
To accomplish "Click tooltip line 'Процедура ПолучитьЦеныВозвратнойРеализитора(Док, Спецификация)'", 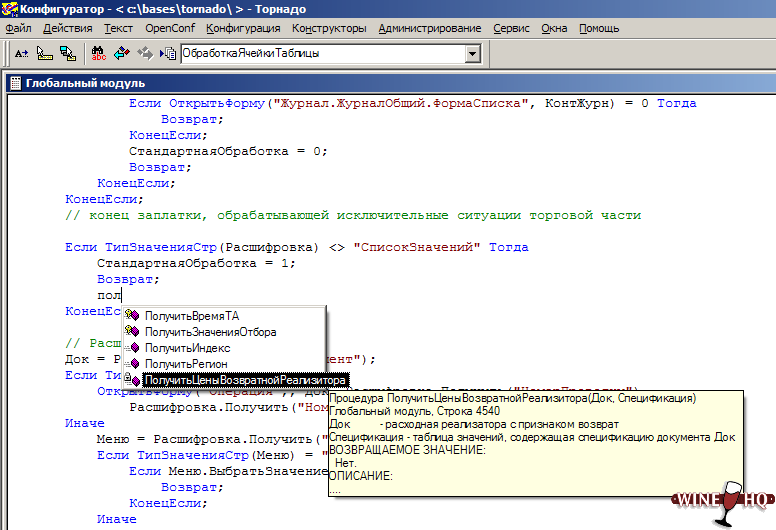I will click(x=513, y=398).
